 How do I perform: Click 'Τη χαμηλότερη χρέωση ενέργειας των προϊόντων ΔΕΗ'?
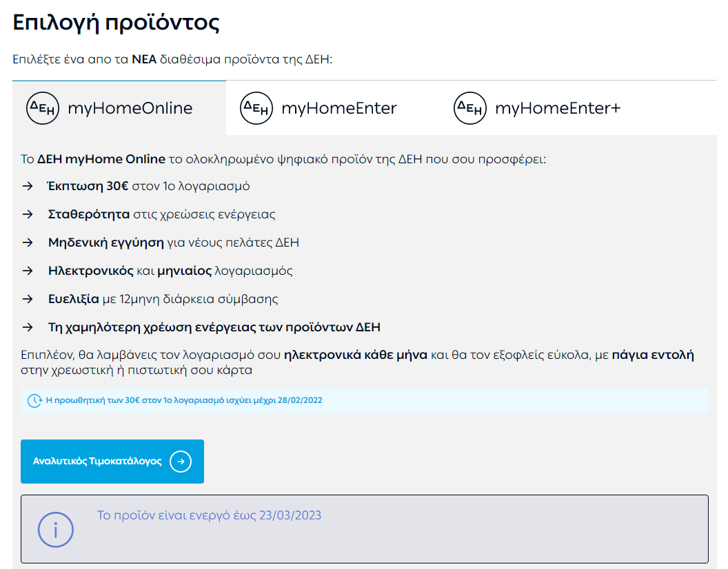pos(214,327)
